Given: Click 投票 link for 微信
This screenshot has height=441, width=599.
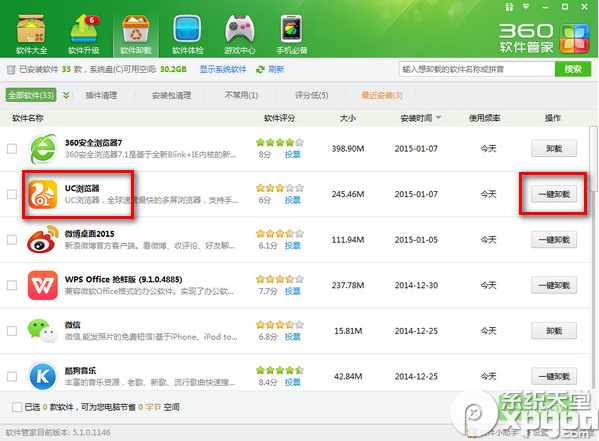Looking at the screenshot, I should [x=293, y=337].
